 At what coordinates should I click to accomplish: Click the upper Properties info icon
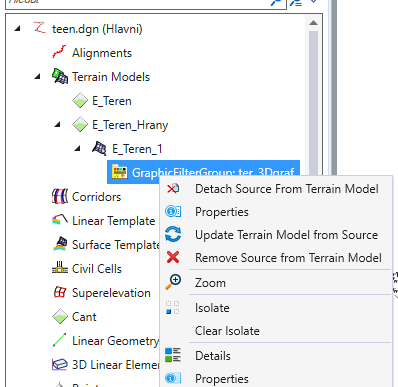(x=173, y=211)
